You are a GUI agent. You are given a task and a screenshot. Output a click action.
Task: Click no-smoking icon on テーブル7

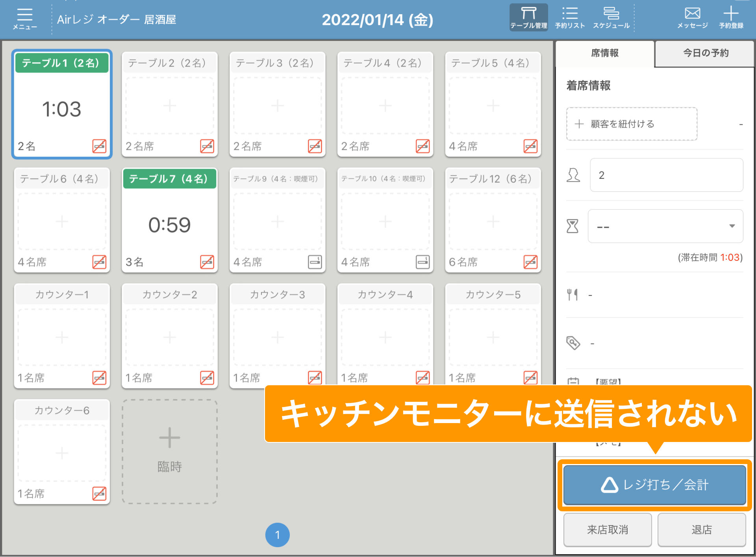207,262
